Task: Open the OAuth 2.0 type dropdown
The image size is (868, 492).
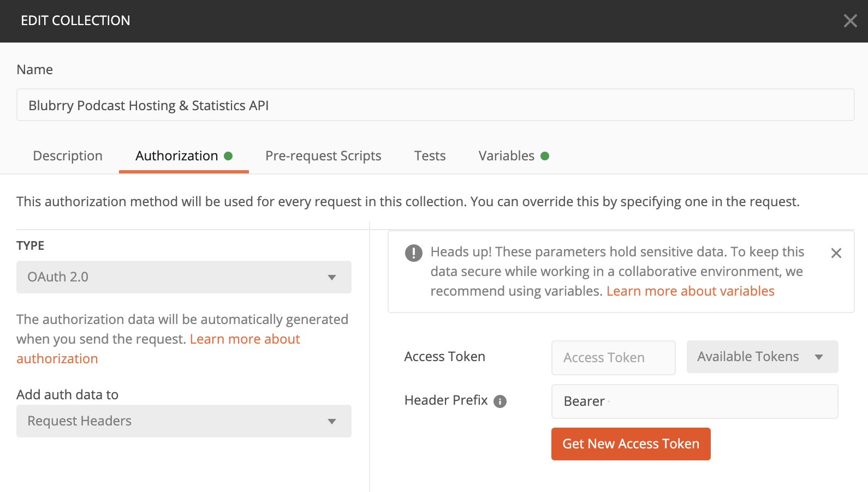Action: click(x=184, y=277)
